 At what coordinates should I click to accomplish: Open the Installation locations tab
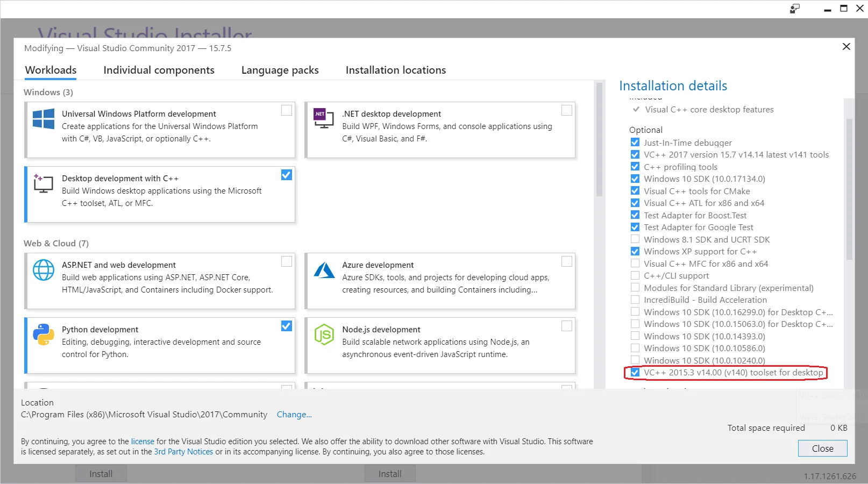click(x=396, y=70)
